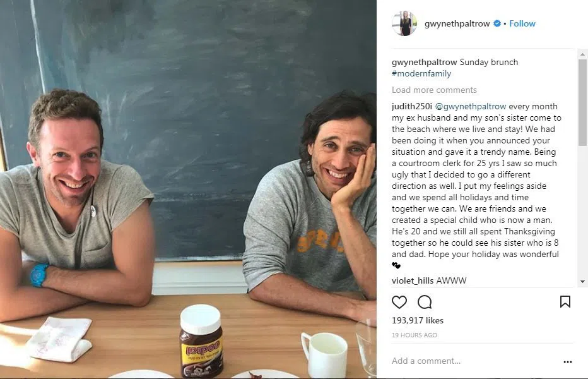Open the #modernfamily hashtag
This screenshot has height=379, width=588.
[421, 73]
